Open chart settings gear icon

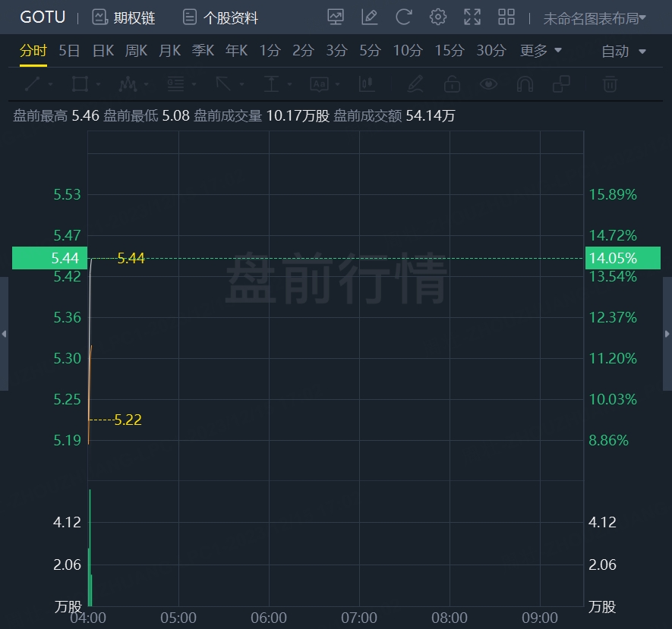pyautogui.click(x=438, y=17)
